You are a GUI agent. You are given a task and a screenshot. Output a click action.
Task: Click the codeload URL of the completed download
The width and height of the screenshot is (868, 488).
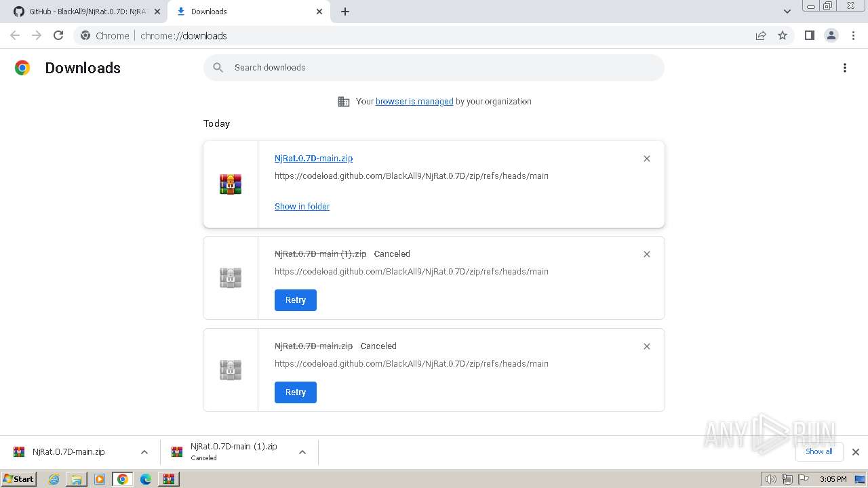(x=412, y=176)
